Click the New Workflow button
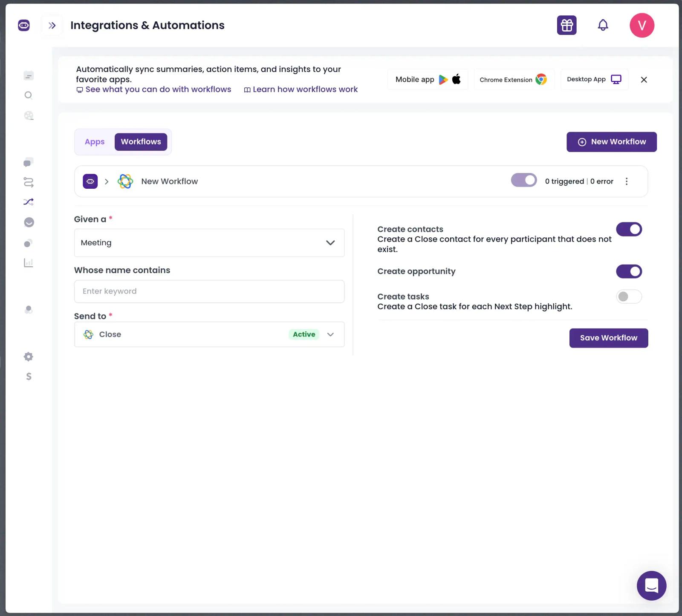Viewport: 682px width, 616px height. 611,142
